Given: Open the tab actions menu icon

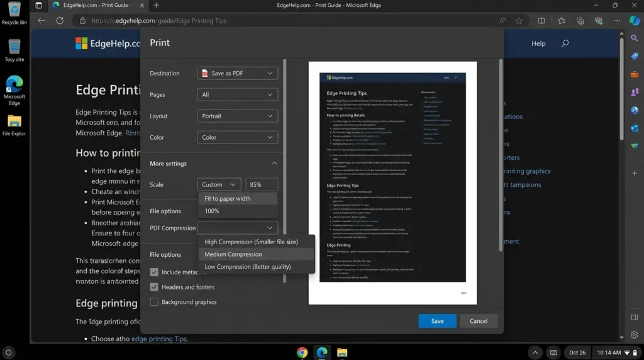Looking at the screenshot, I should (x=38, y=5).
